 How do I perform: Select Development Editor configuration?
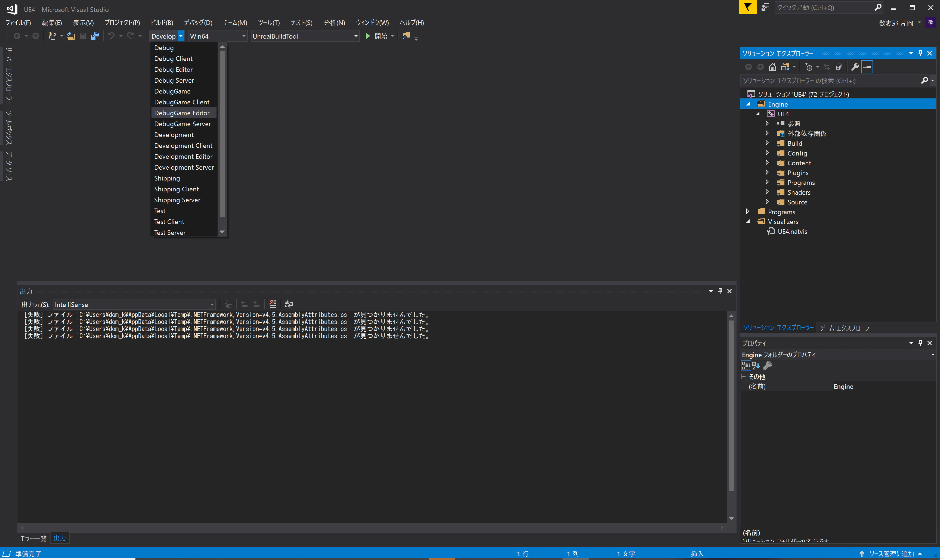[x=184, y=156]
